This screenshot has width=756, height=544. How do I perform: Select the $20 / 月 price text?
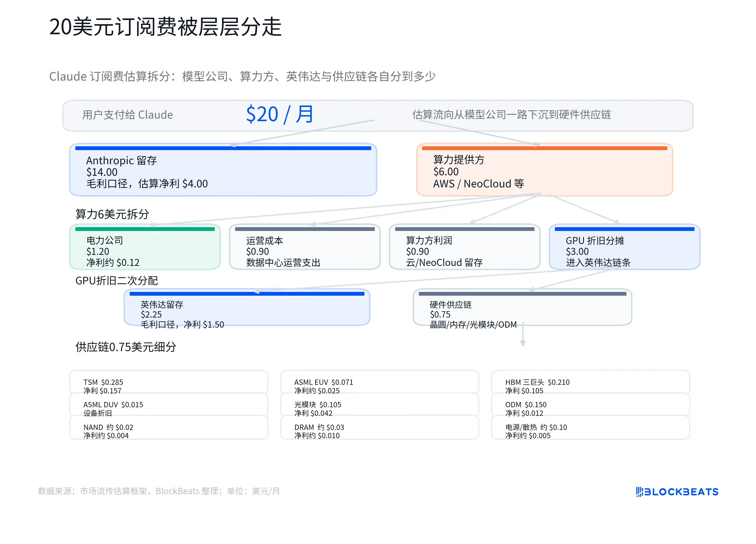279,114
